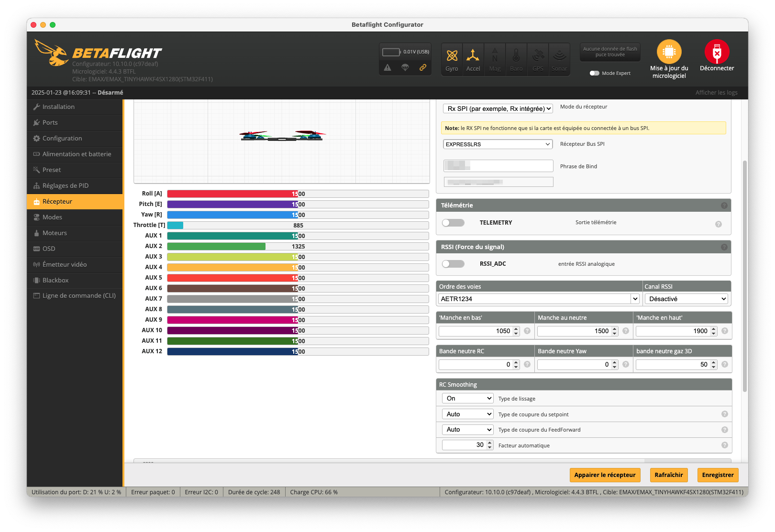775x532 pixels.
Task: Click the Enregistrer button
Action: pyautogui.click(x=718, y=475)
